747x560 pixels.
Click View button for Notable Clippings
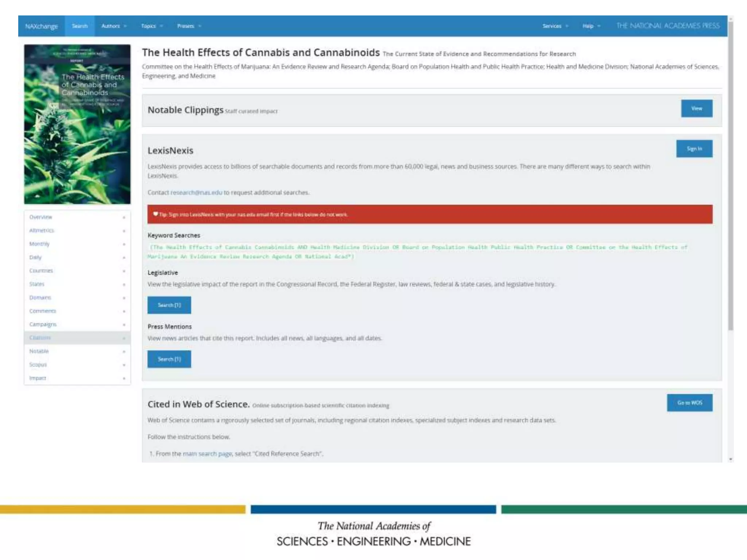pos(696,108)
